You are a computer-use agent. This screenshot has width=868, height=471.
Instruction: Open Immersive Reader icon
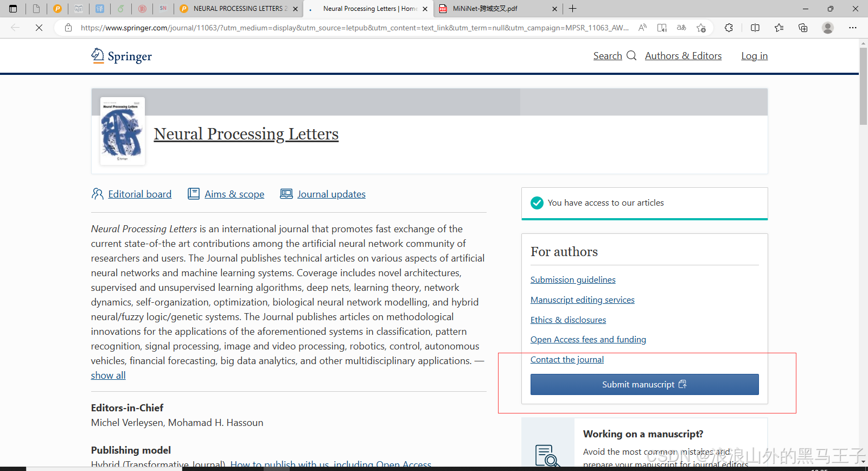pos(662,28)
